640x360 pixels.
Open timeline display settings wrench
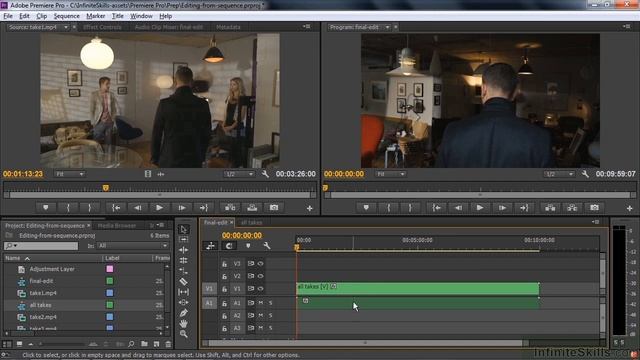click(267, 246)
